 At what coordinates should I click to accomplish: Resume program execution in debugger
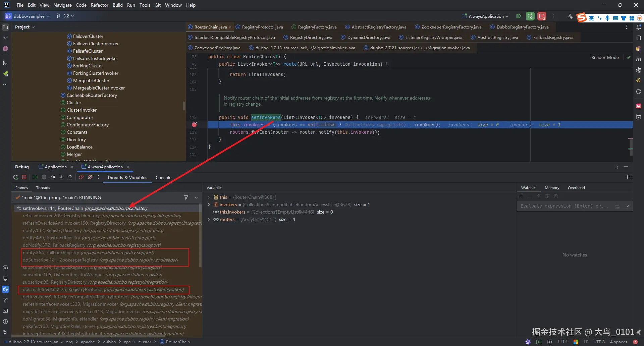[35, 177]
